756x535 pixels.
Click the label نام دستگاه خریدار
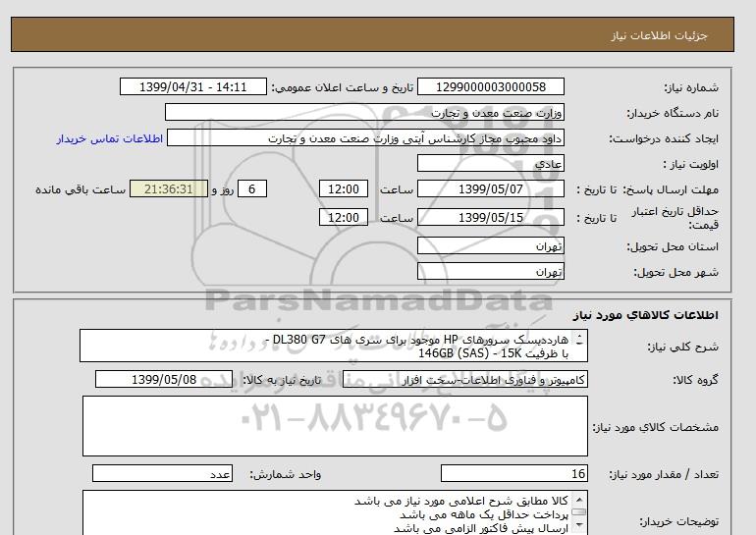(x=673, y=113)
